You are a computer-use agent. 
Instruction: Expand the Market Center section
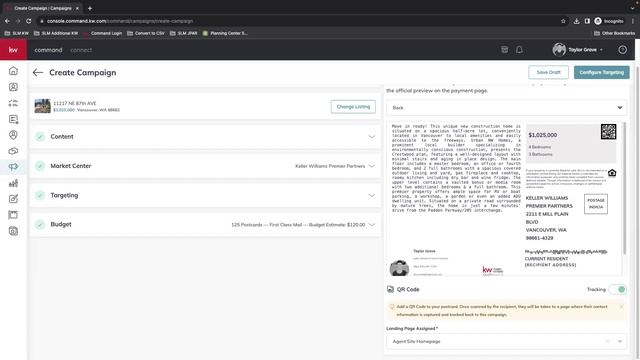[x=205, y=166]
